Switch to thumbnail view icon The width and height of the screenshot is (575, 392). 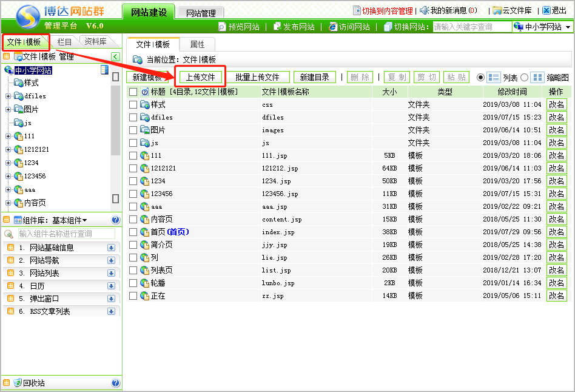[x=537, y=77]
